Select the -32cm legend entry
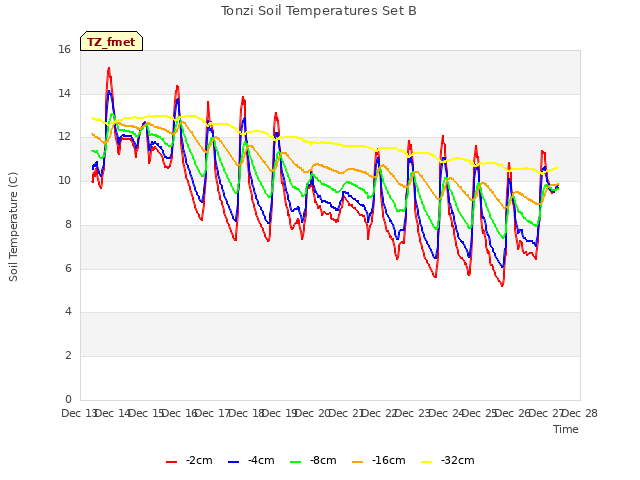The width and height of the screenshot is (640, 480). coord(447,460)
